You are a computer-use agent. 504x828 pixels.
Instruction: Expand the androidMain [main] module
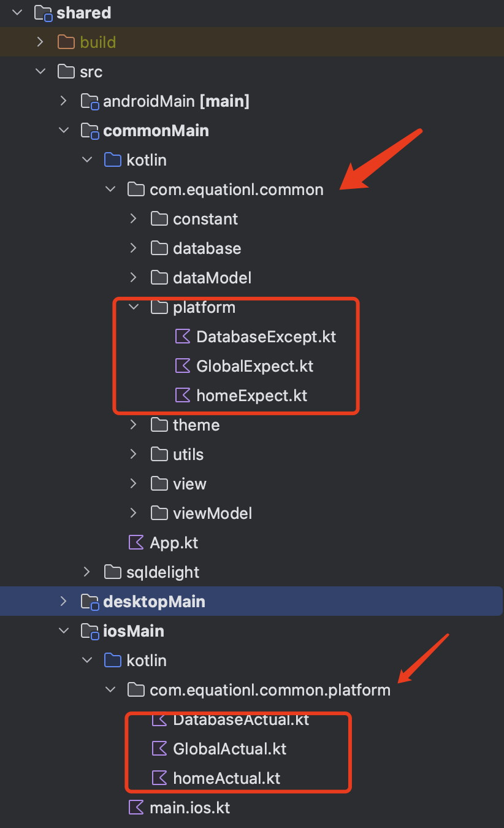click(x=64, y=101)
